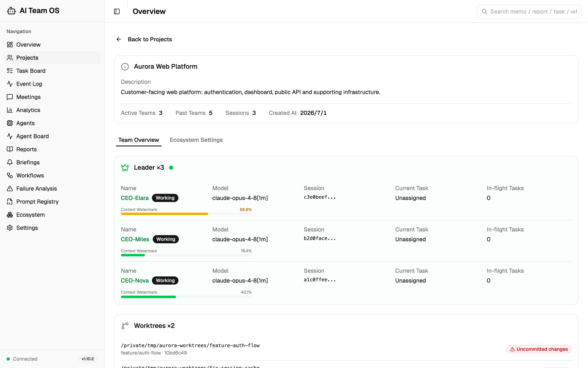588x368 pixels.
Task: Click the Working badge next to CEO-Elara
Action: pos(165,198)
